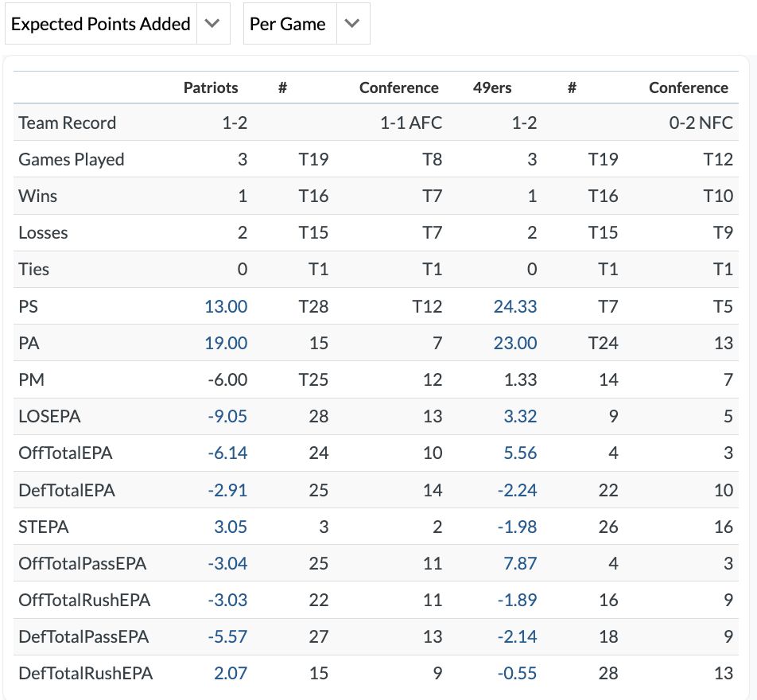Open 49ers PS value 24.33
The image size is (757, 700).
pyautogui.click(x=514, y=306)
